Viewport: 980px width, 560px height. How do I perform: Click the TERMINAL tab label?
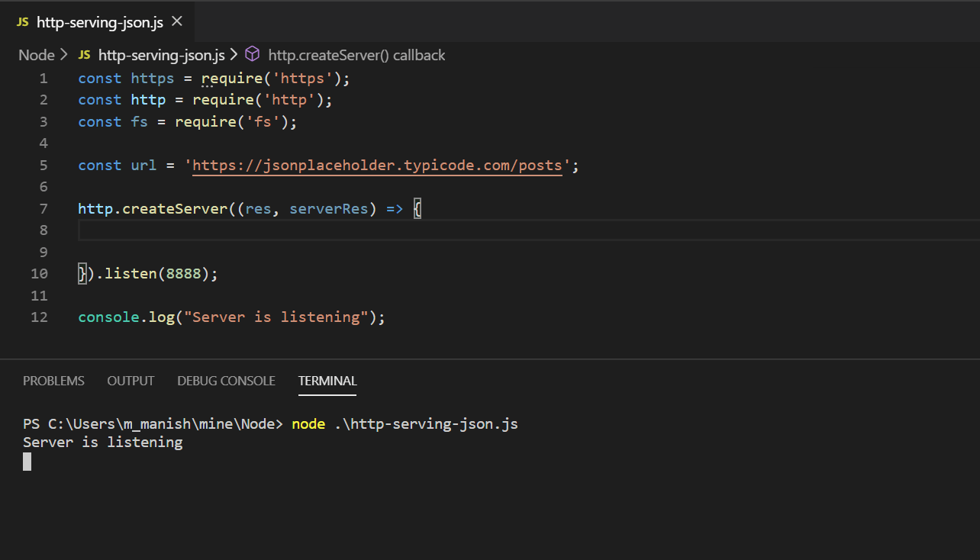[x=327, y=381]
